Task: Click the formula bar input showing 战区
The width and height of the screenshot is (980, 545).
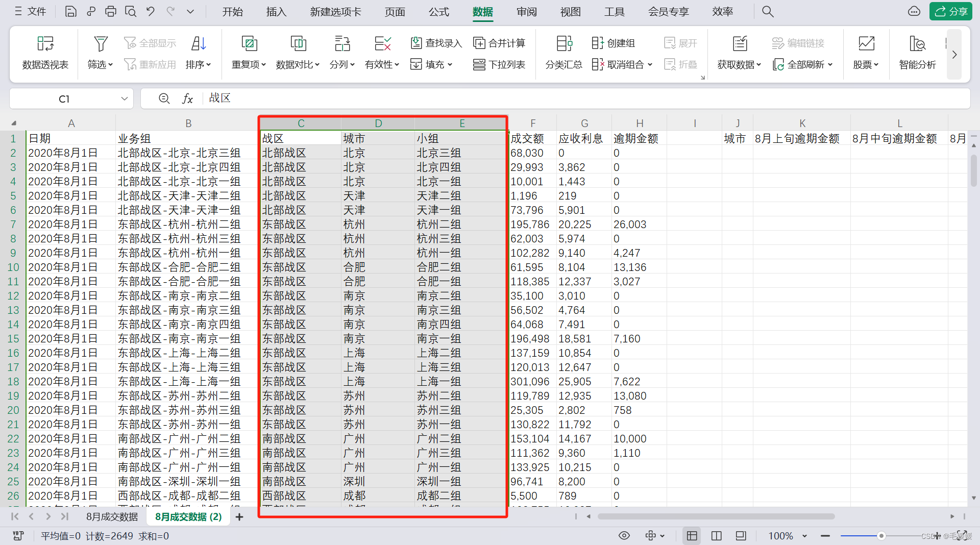Action: [587, 98]
